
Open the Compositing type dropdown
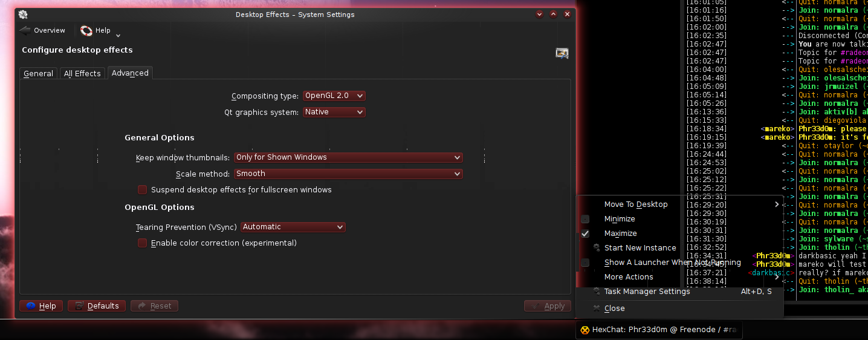pos(334,96)
